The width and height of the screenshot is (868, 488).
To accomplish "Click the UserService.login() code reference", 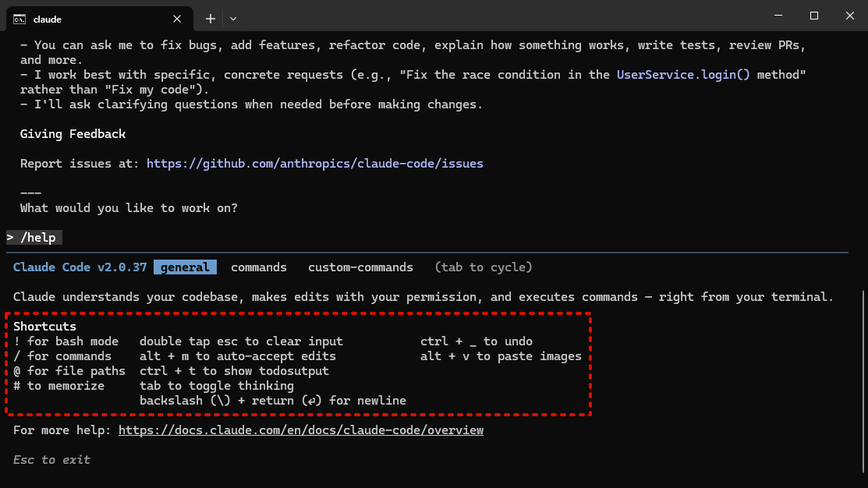I will (x=683, y=75).
